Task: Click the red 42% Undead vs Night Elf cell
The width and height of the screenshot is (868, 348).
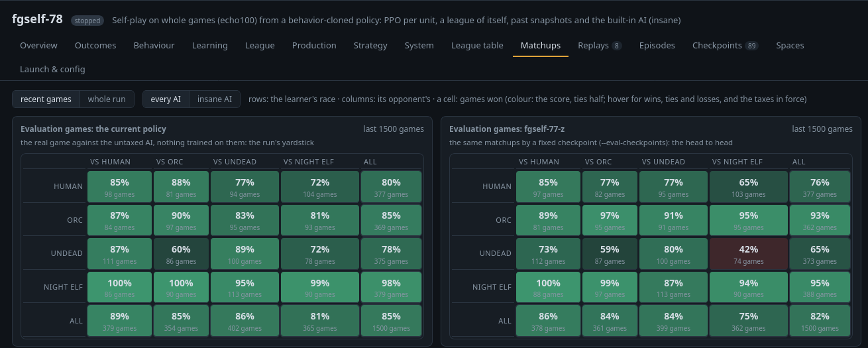Action: [749, 254]
